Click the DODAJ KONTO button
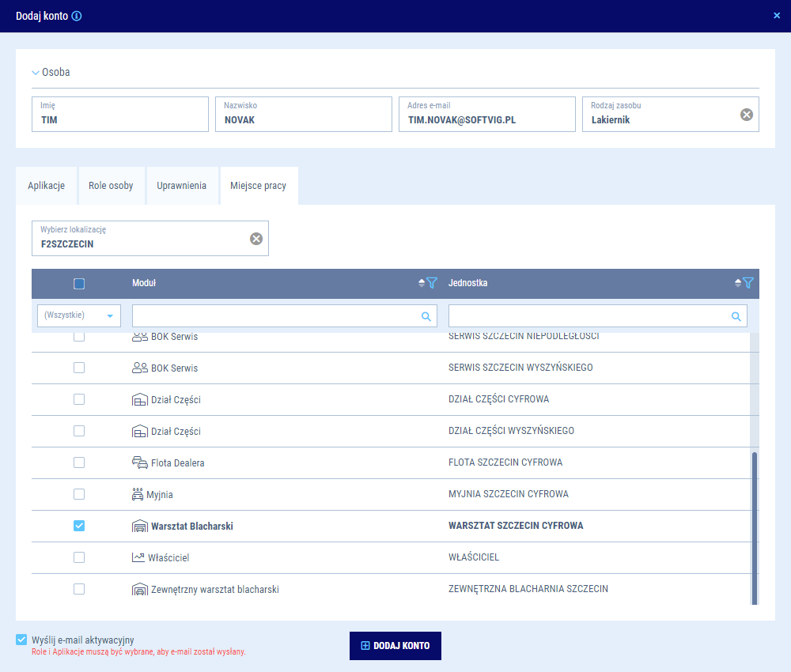 395,646
